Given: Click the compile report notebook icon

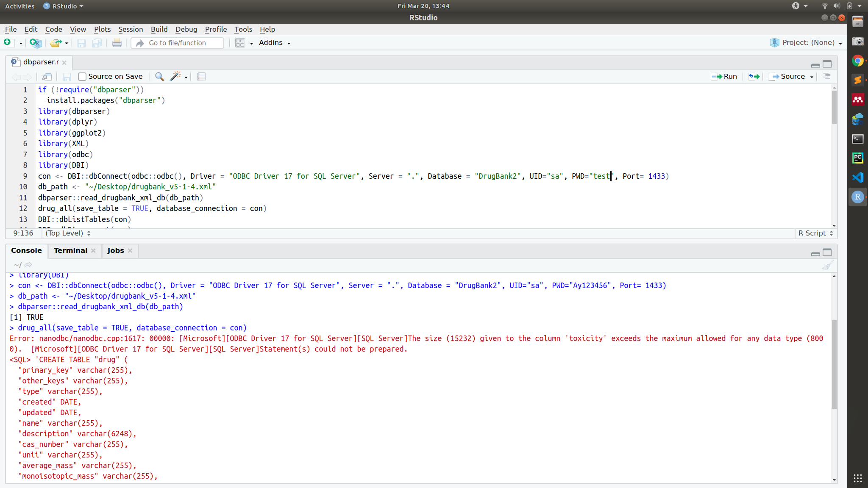Looking at the screenshot, I should (201, 77).
